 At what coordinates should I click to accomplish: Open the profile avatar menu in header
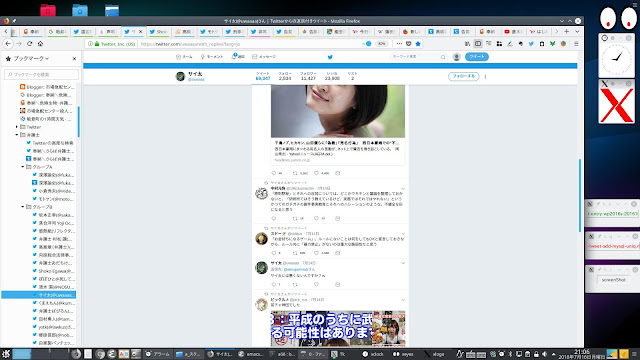point(457,57)
